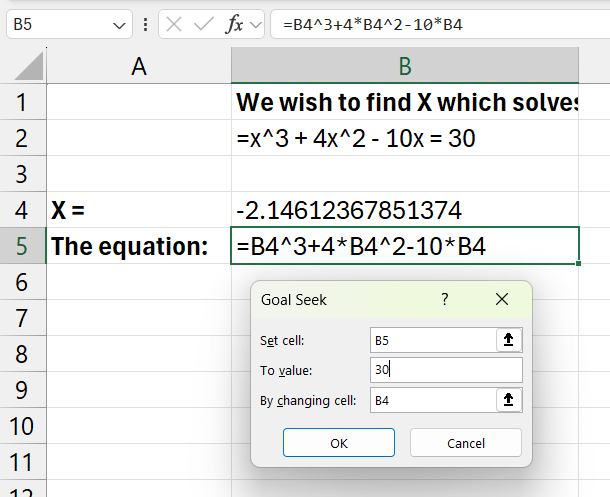
Task: Click collapse-dialog arrow beside Set cell
Action: (x=508, y=340)
